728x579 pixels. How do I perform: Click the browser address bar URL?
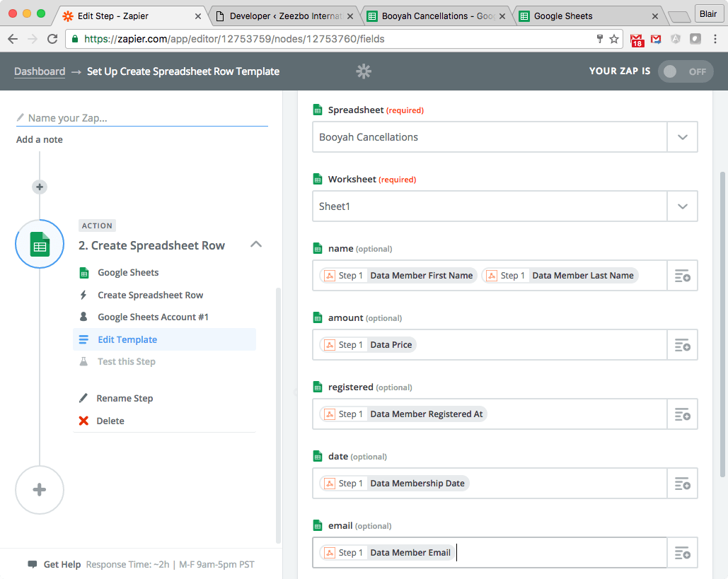pos(234,39)
